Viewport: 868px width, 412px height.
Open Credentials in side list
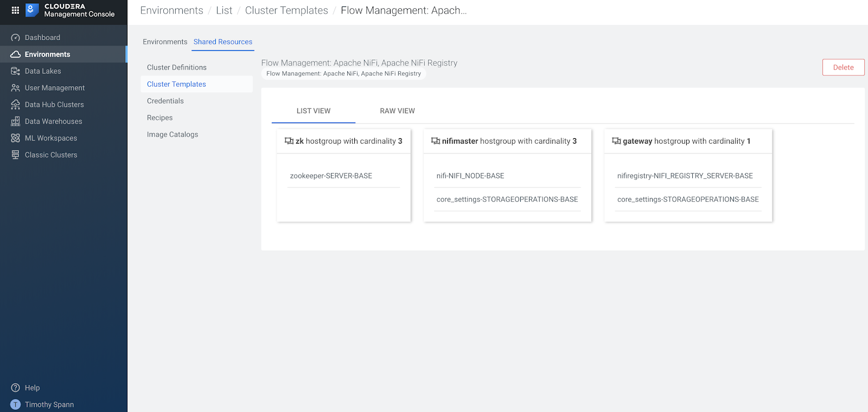[196, 101]
